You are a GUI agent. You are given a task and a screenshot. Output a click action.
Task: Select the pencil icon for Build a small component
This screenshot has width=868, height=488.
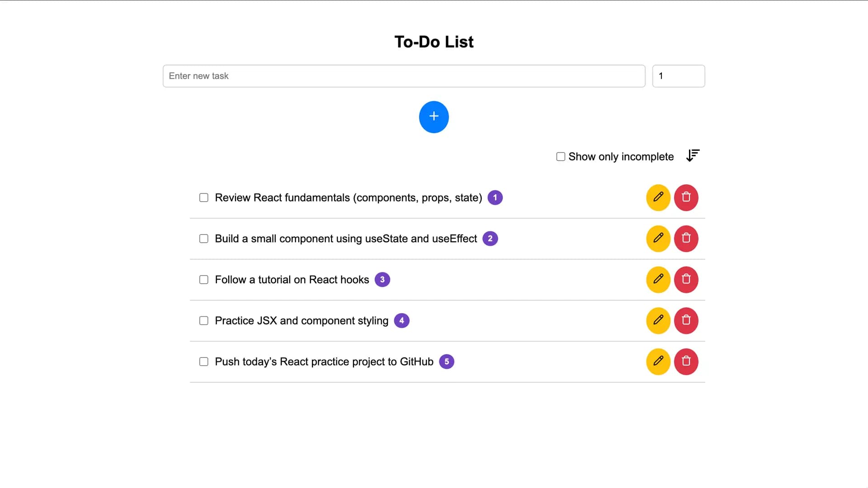[658, 239]
